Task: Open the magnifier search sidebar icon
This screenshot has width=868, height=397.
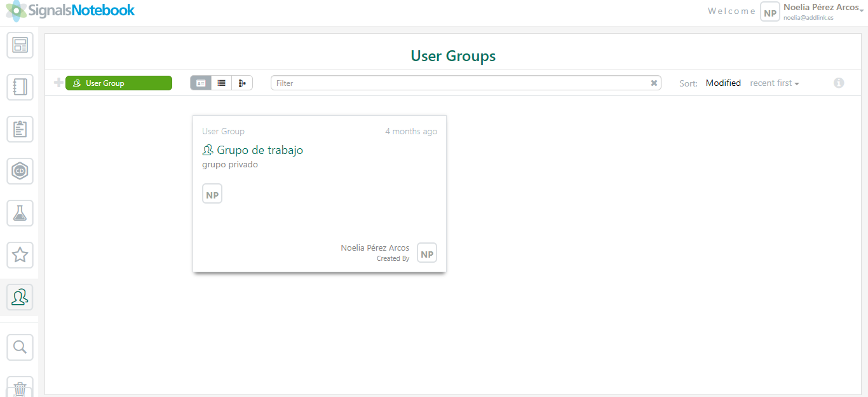Action: pos(20,347)
